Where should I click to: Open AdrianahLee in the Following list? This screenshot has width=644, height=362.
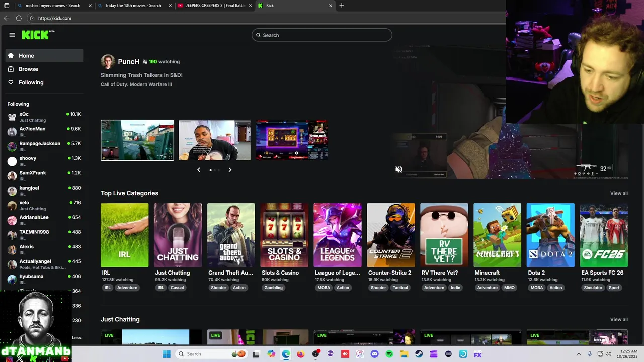(x=44, y=220)
